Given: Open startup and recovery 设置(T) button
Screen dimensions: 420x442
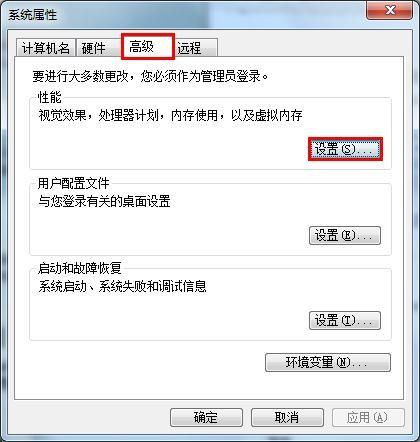Looking at the screenshot, I should (345, 321).
